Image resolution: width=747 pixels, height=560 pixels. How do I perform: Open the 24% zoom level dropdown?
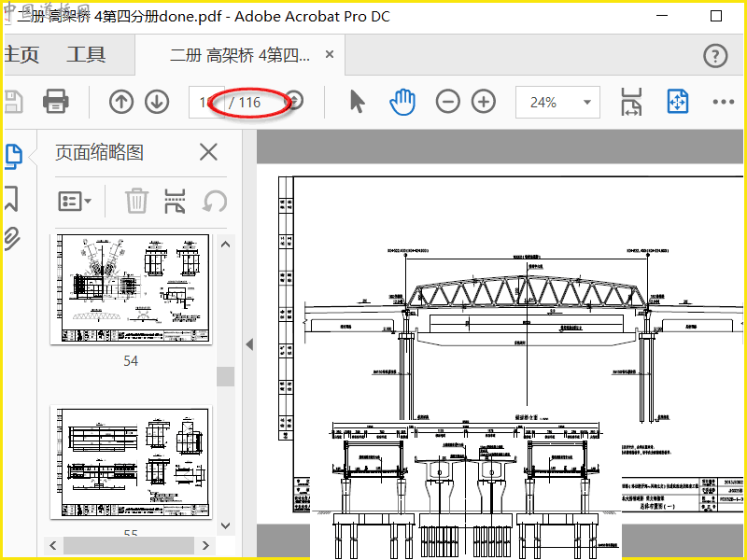[557, 102]
